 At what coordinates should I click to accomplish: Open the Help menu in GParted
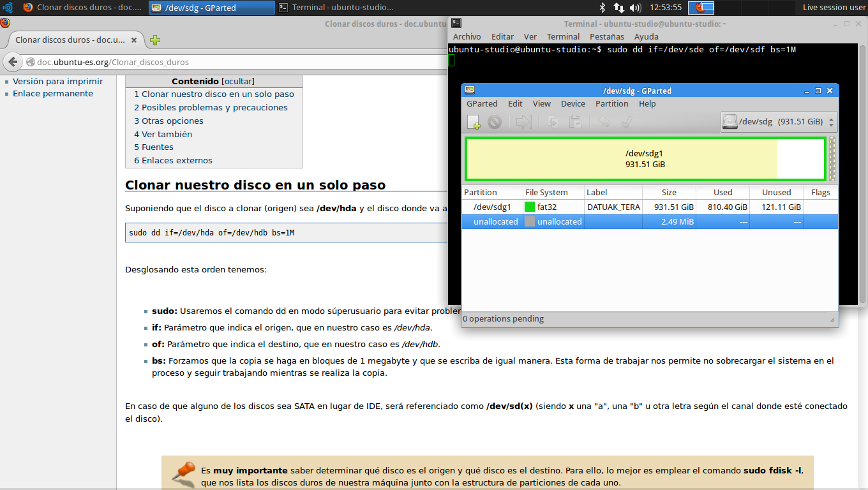647,103
